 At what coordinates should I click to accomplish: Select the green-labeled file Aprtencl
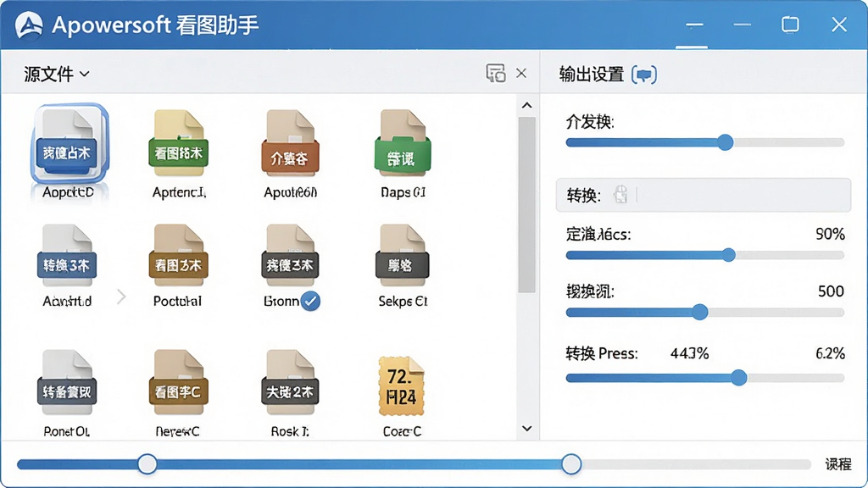[x=178, y=152]
